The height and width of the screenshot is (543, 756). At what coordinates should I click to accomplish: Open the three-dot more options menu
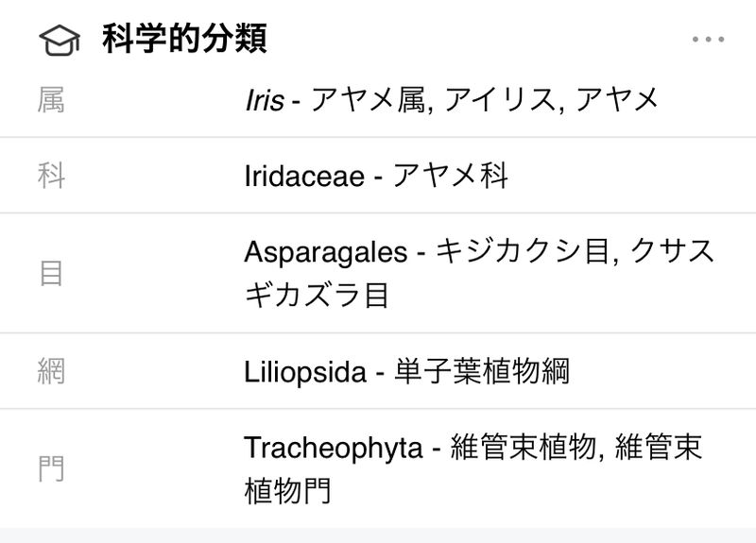[x=707, y=40]
